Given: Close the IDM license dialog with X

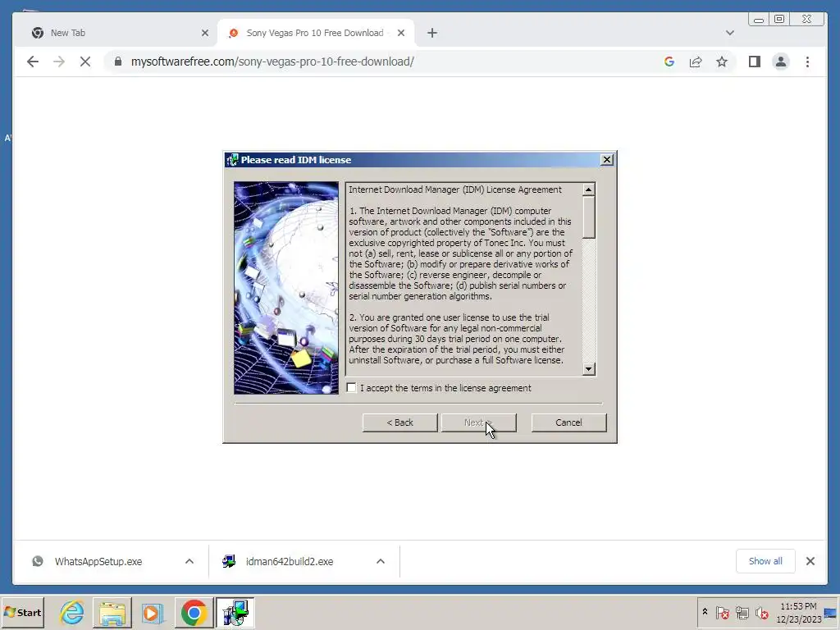Looking at the screenshot, I should tap(606, 160).
